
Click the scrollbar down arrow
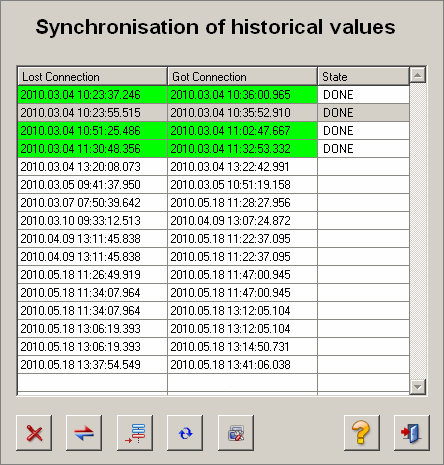418,387
